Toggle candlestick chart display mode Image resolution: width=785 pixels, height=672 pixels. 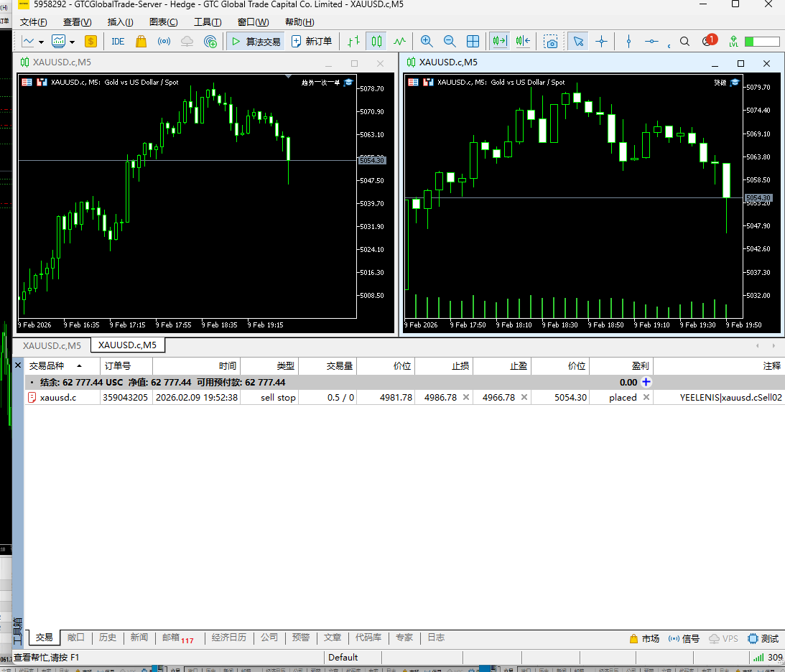(x=376, y=42)
